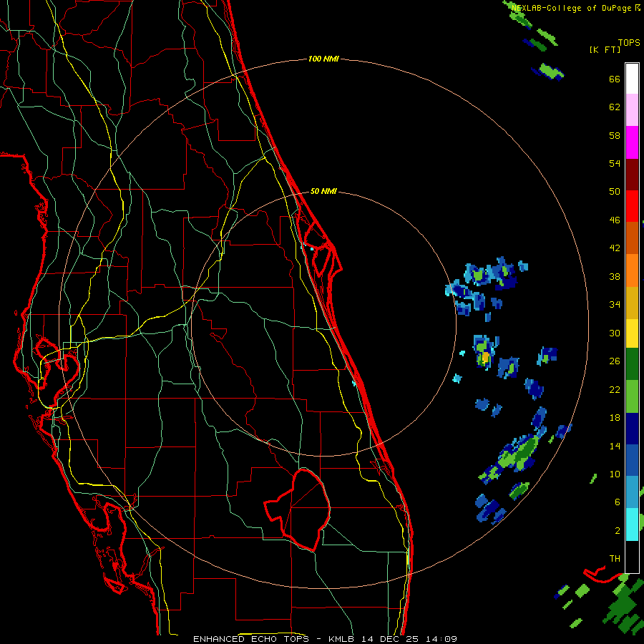
Task: Click the "50 NMI" range ring label
Action: tap(323, 191)
